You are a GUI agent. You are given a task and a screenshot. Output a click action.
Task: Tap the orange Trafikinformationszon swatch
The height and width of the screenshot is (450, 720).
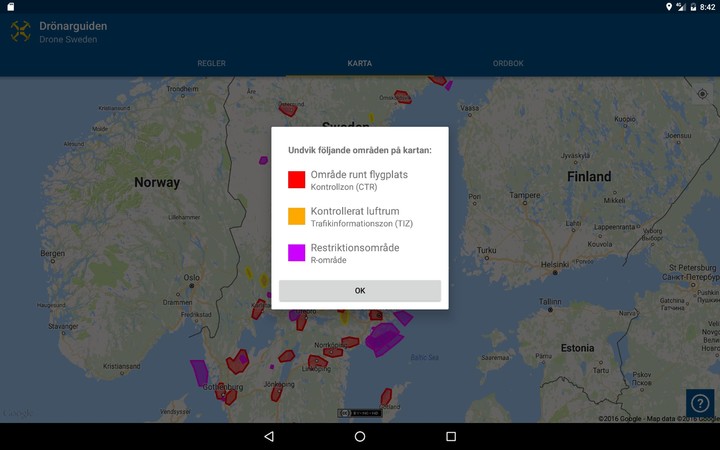(297, 216)
